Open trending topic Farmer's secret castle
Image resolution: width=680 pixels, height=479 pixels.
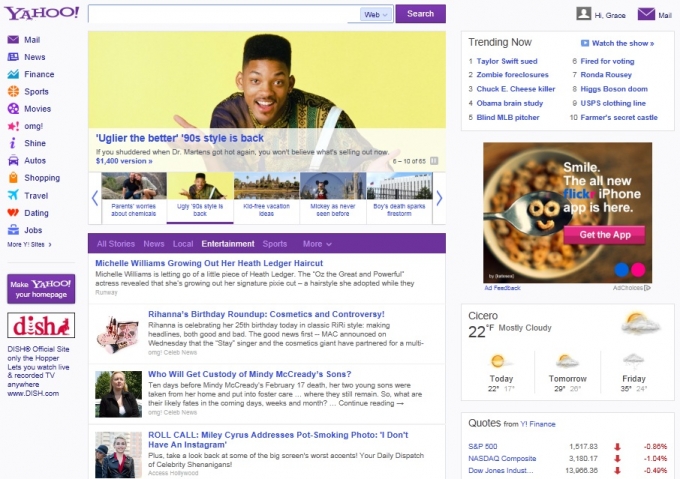619,117
